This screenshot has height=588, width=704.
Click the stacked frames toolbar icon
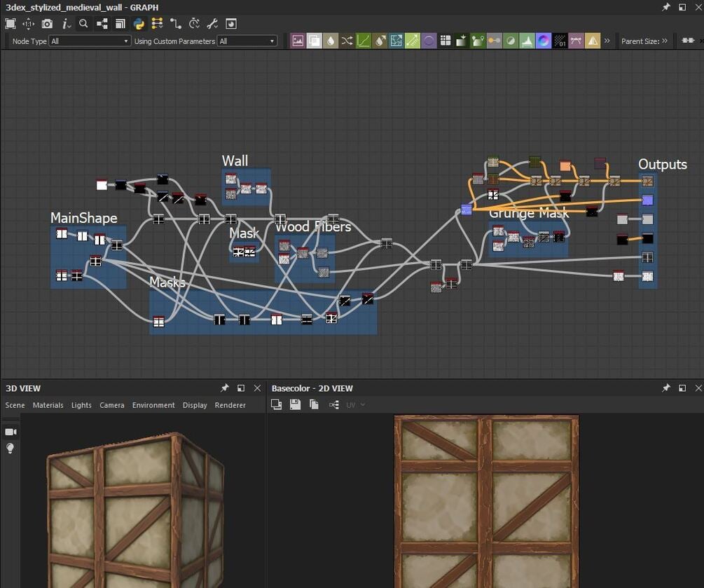click(x=120, y=24)
